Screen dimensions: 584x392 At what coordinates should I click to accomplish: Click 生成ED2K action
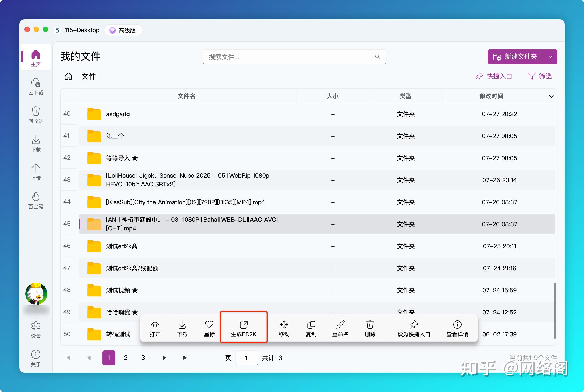[244, 328]
